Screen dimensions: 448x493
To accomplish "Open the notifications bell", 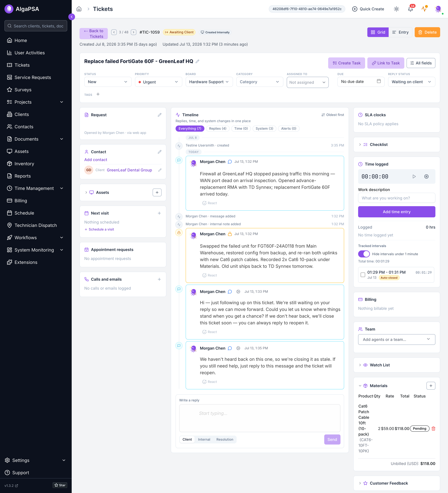I will click(410, 9).
